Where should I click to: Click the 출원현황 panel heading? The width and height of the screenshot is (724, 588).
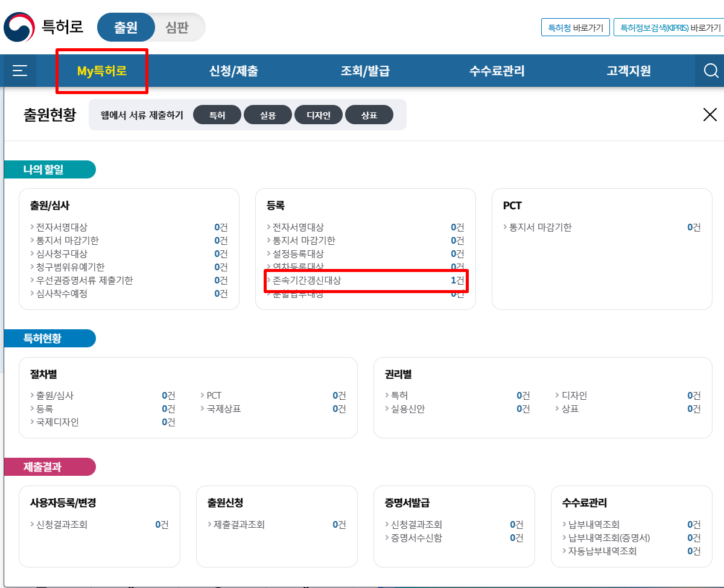tap(50, 115)
